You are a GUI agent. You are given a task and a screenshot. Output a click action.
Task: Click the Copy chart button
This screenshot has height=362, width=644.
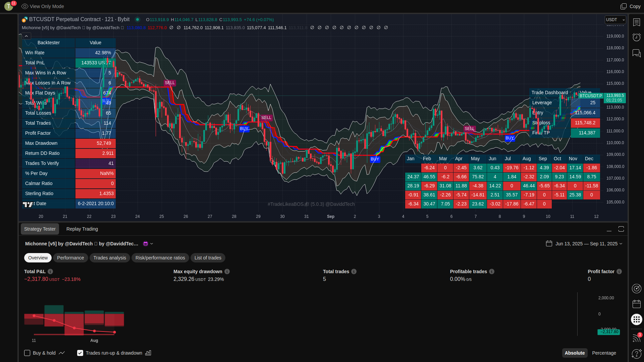point(630,6)
